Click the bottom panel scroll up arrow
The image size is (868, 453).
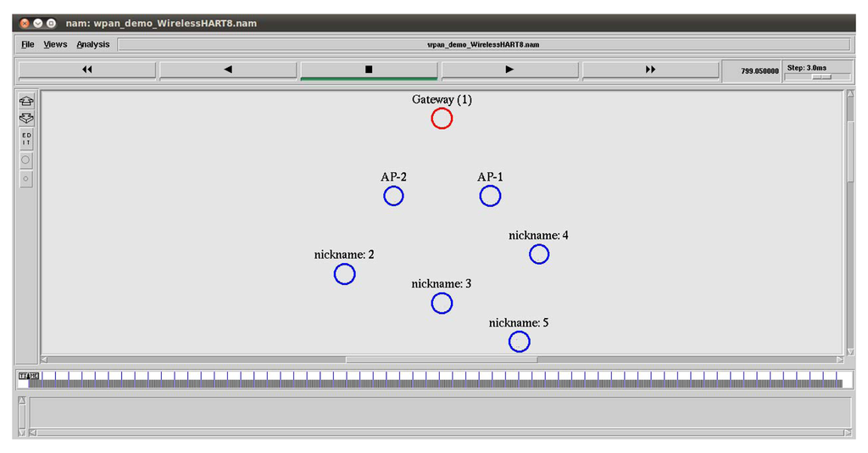click(x=22, y=400)
